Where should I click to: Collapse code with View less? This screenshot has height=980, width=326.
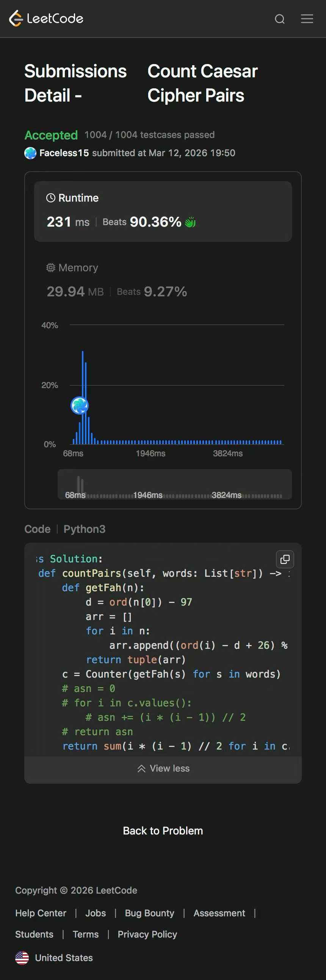(163, 768)
